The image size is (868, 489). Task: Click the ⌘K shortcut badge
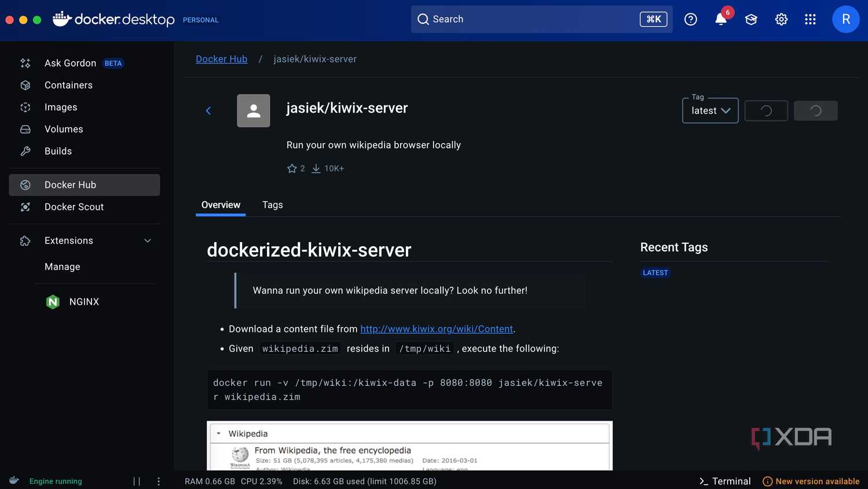point(654,19)
